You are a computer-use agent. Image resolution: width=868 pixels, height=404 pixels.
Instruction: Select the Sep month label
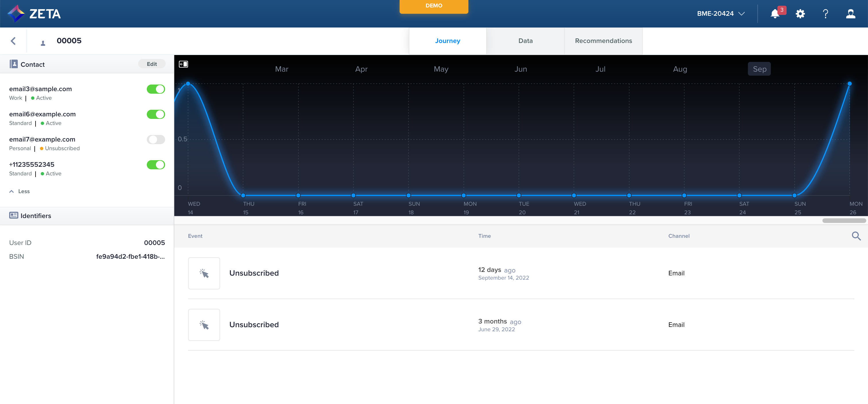point(759,69)
